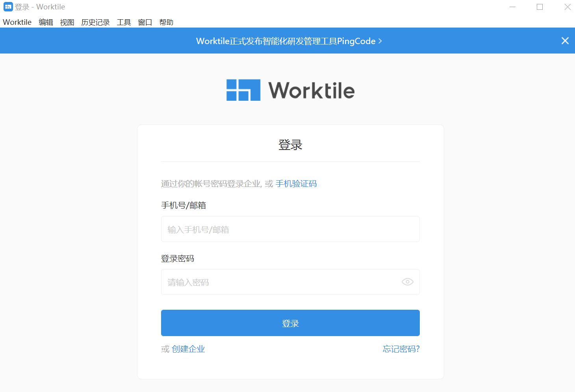
Task: Open the 历史记录 menu
Action: click(x=95, y=22)
